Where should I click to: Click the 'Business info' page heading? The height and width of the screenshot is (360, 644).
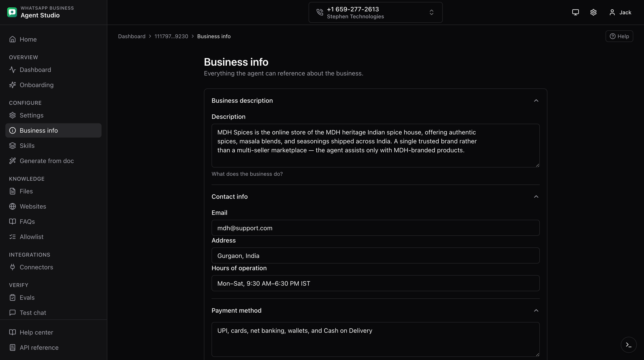[x=236, y=62]
